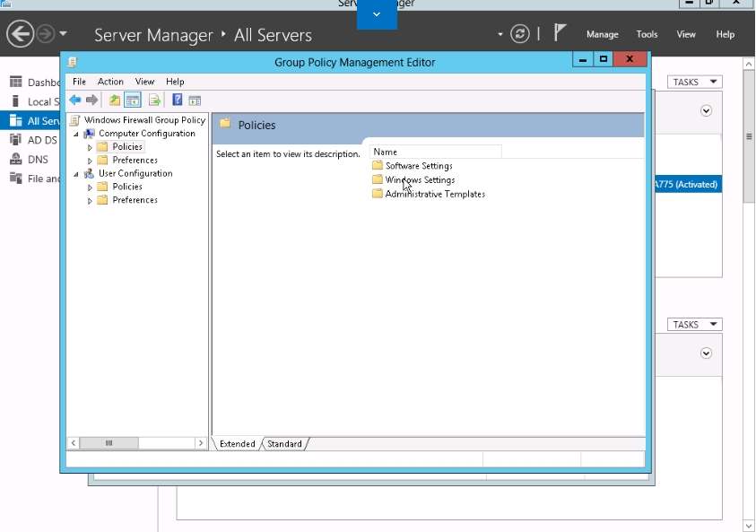756x532 pixels.
Task: Click the blue pull-down tab at top
Action: (377, 14)
